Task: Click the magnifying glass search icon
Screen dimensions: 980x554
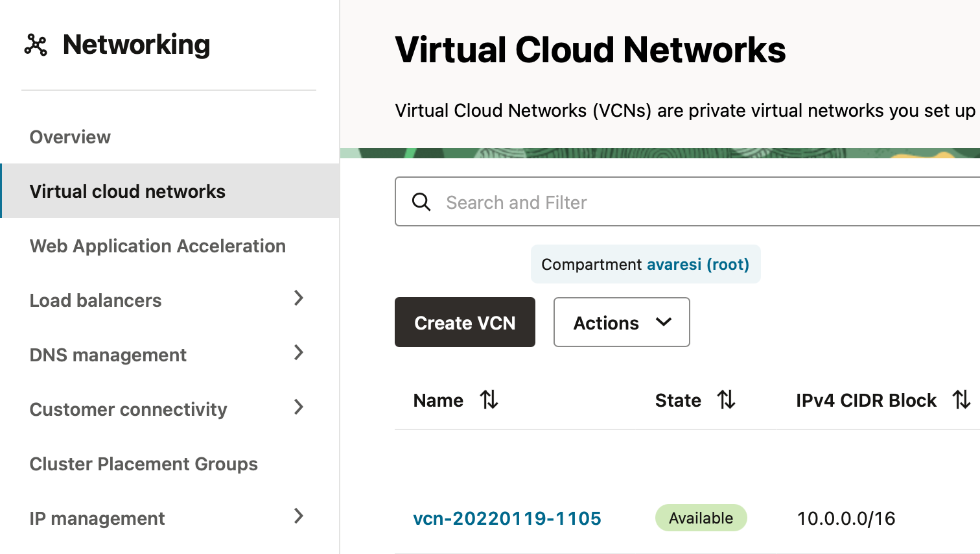Action: coord(421,202)
